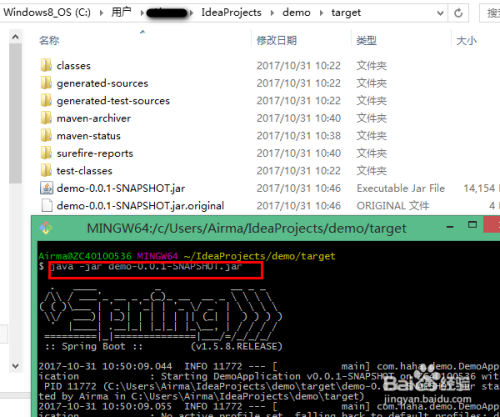Click navigation pane scroll up arrow
This screenshot has height=417, width=500.
[x=15, y=37]
